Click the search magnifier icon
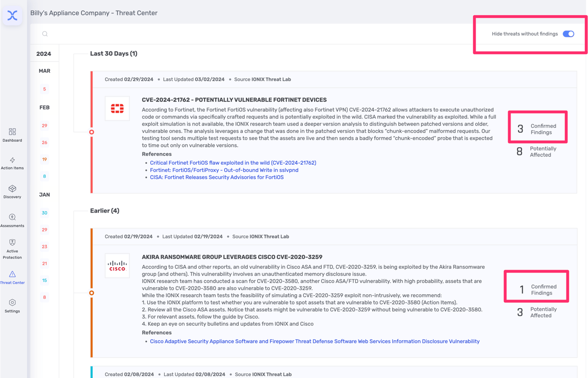588x378 pixels. (x=45, y=34)
